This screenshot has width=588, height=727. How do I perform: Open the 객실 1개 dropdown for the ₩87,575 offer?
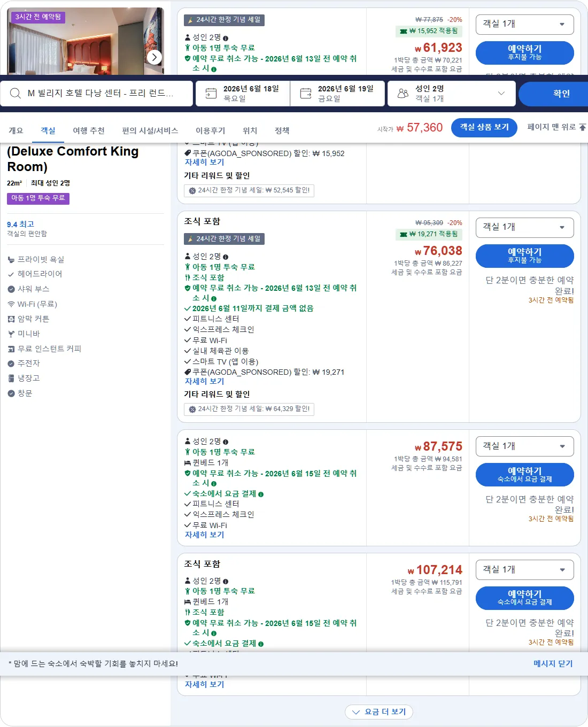pos(525,446)
